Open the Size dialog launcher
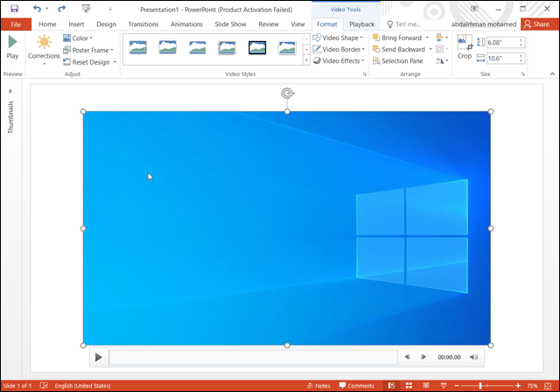560x392 pixels. [x=523, y=74]
